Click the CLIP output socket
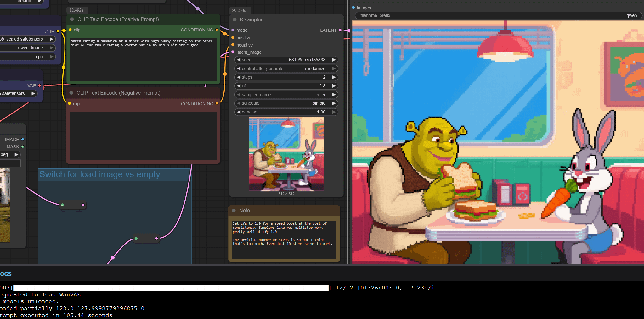Image resolution: width=644 pixels, height=319 pixels. point(58,31)
